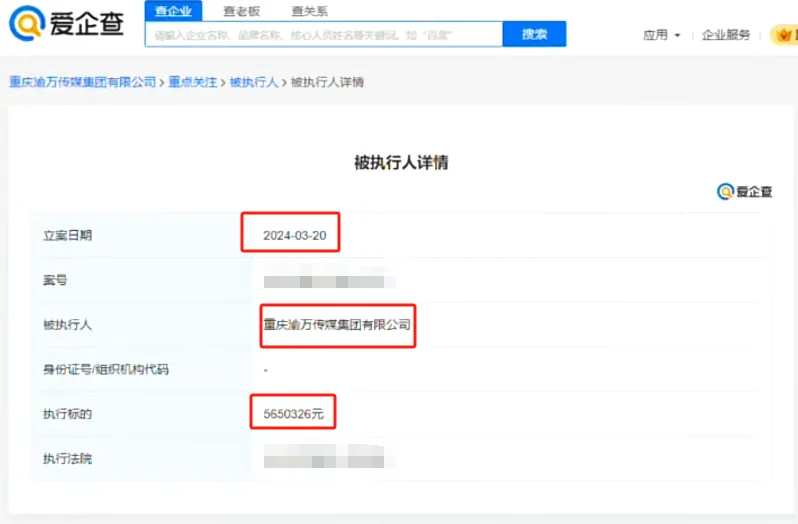Click the blue 搜索 button
798x524 pixels.
(534, 34)
